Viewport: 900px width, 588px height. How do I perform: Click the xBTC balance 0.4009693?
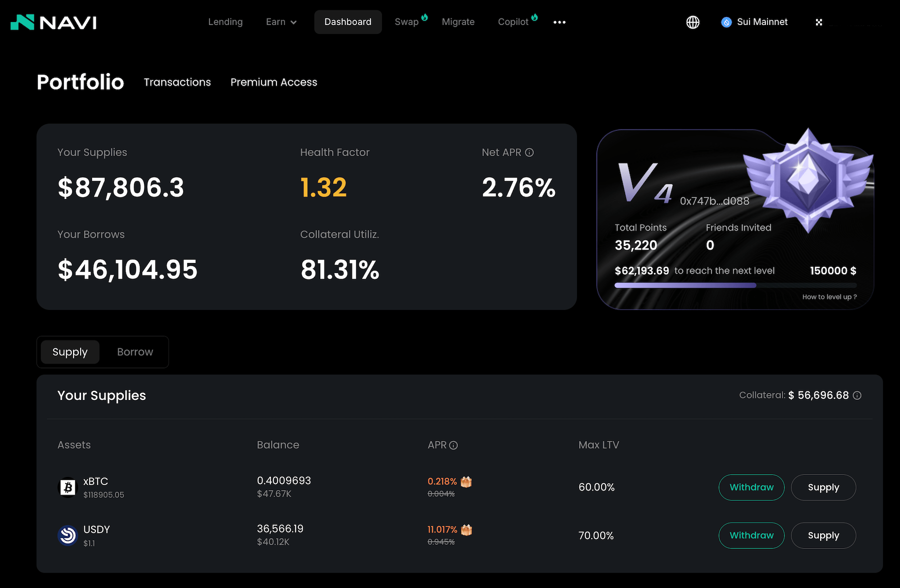[284, 480]
